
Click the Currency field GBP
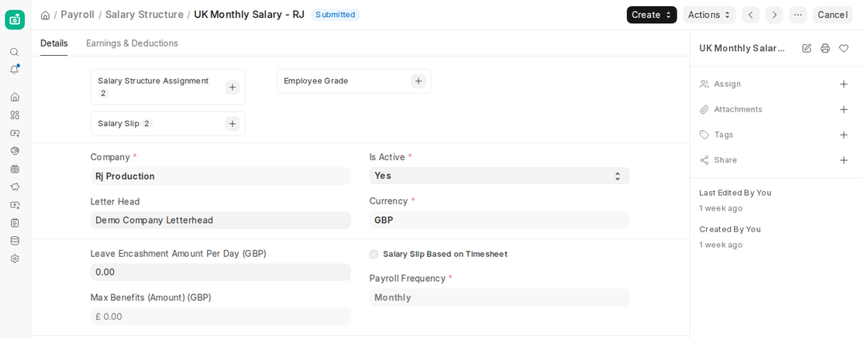pyautogui.click(x=499, y=220)
